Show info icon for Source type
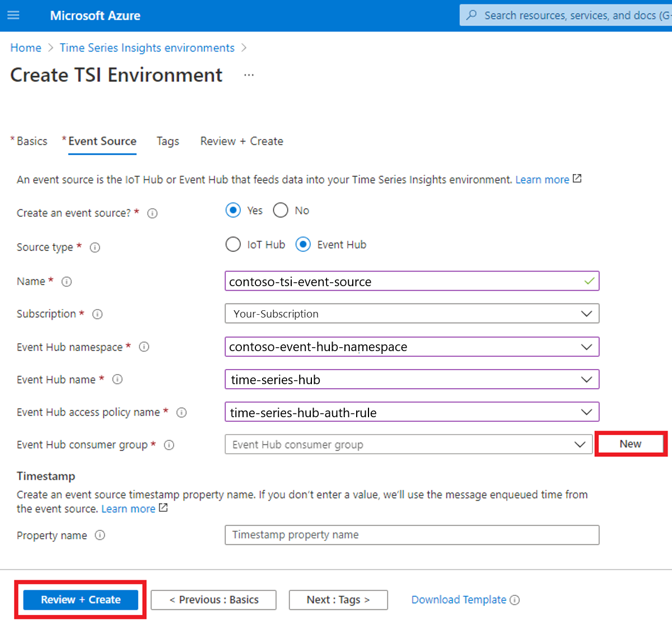 pos(95,248)
